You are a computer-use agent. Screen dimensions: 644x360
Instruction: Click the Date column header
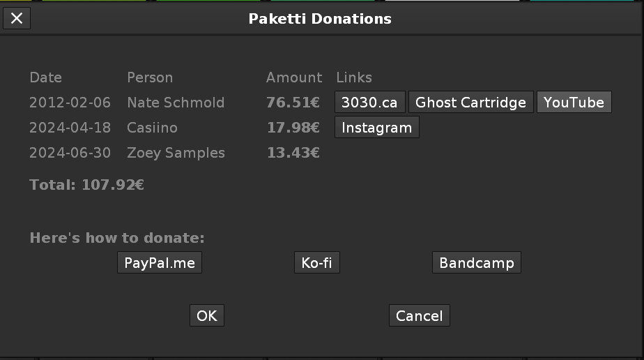[x=45, y=77]
